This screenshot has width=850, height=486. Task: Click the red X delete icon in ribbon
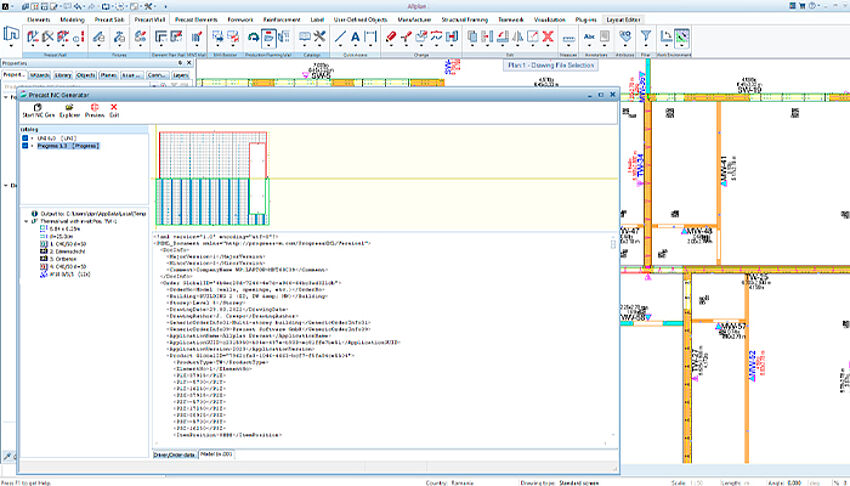coord(547,37)
